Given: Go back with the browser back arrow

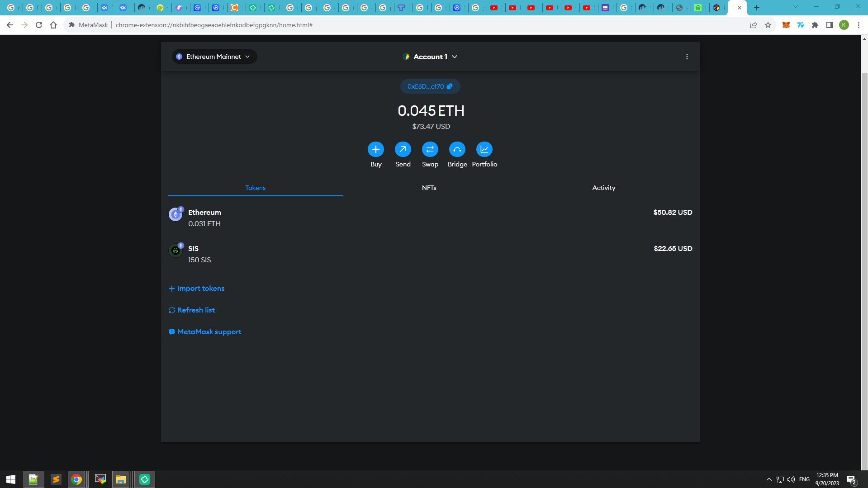Looking at the screenshot, I should (x=10, y=25).
